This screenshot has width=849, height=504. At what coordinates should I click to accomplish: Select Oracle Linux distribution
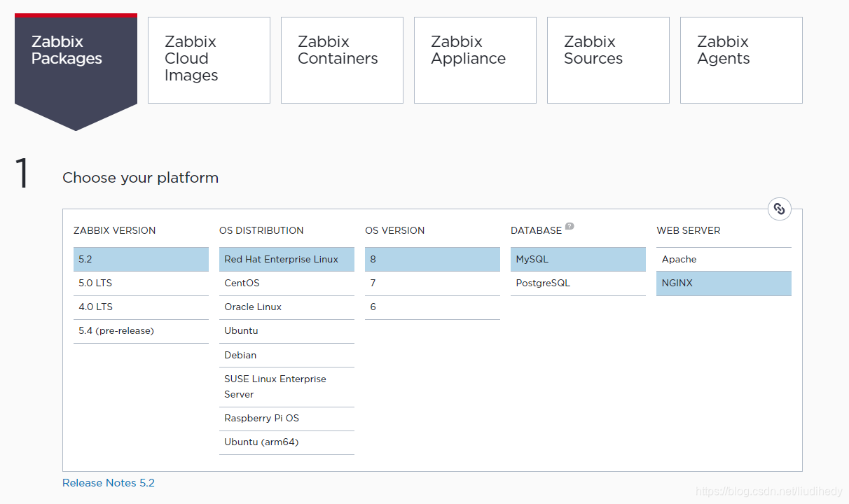click(x=287, y=307)
